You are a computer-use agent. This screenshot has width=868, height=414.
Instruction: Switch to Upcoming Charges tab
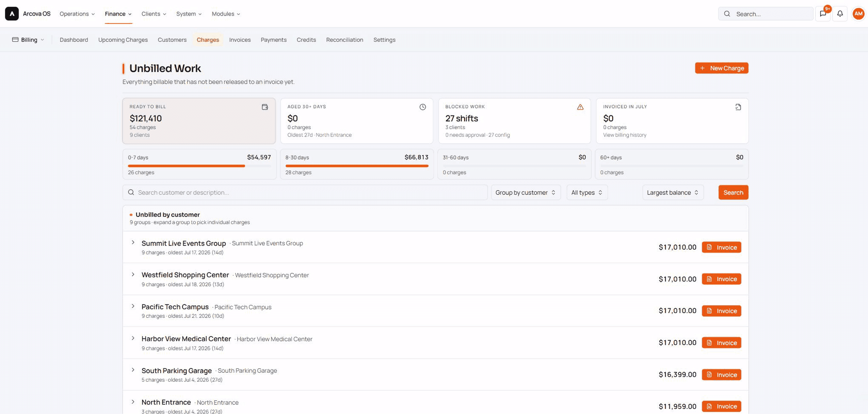123,40
